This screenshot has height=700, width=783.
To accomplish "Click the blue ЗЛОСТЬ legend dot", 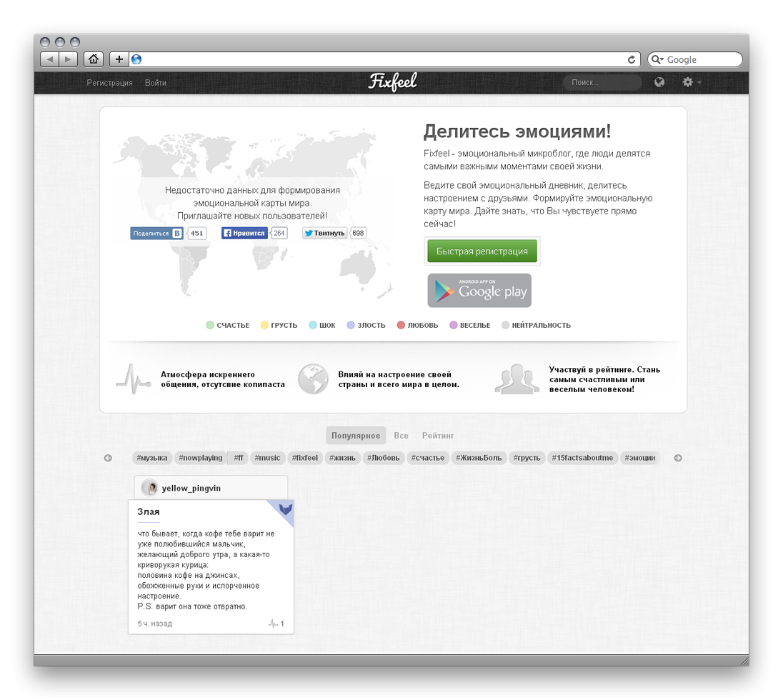I will click(x=351, y=325).
